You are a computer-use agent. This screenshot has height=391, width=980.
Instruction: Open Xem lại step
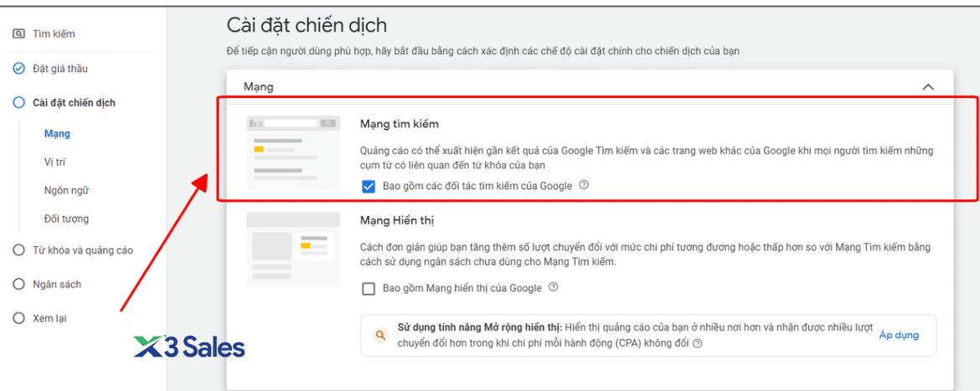tap(49, 318)
